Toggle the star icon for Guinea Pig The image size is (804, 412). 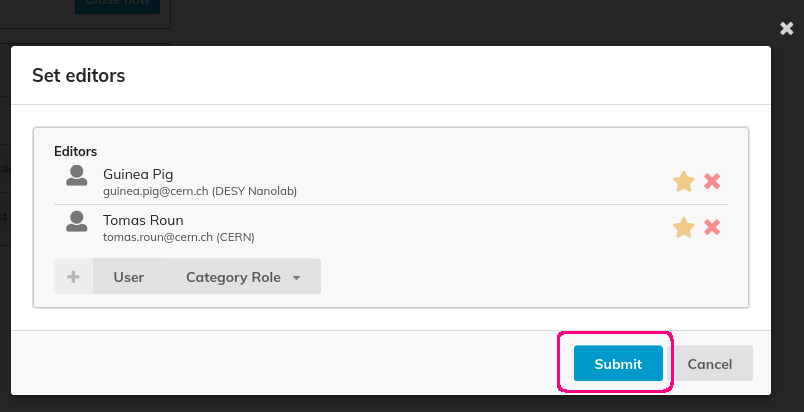(684, 181)
